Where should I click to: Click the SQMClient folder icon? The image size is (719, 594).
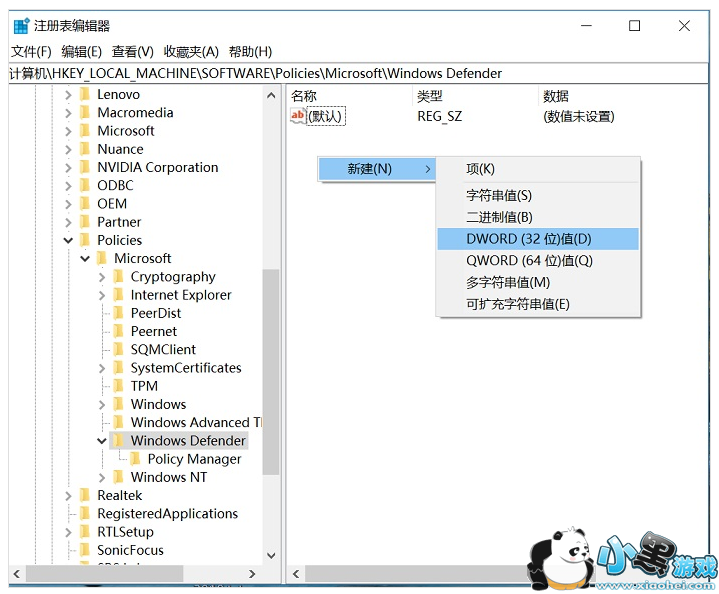pyautogui.click(x=118, y=350)
